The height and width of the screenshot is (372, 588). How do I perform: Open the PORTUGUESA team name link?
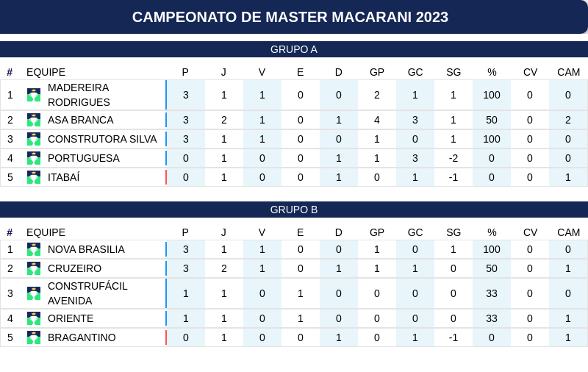[84, 158]
